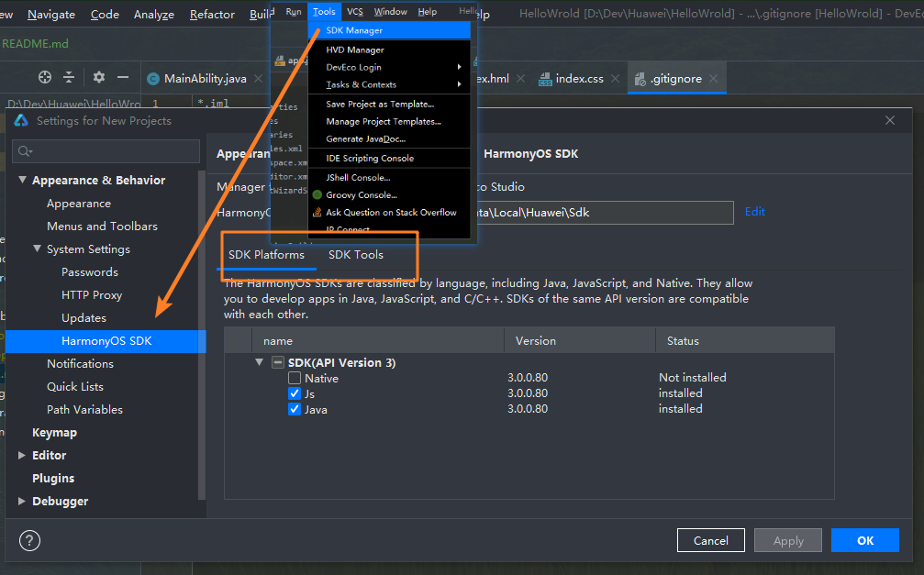Select HarmonyOS SDK settings item
This screenshot has height=575, width=924.
click(106, 341)
